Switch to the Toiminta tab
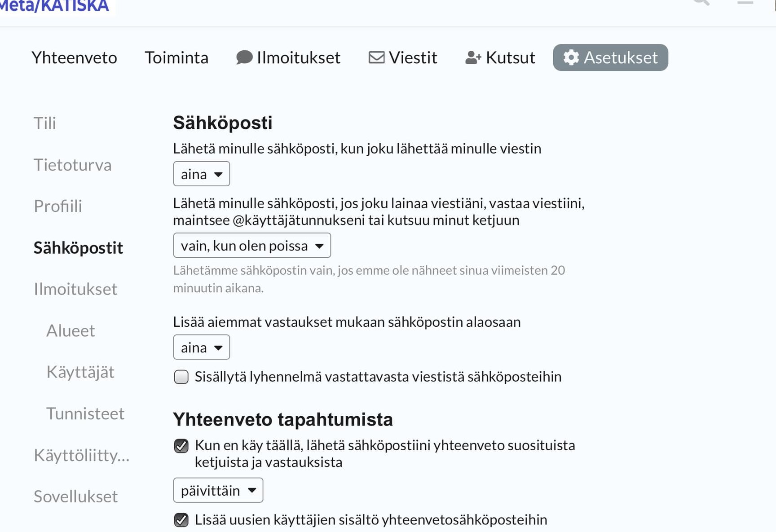 [176, 57]
